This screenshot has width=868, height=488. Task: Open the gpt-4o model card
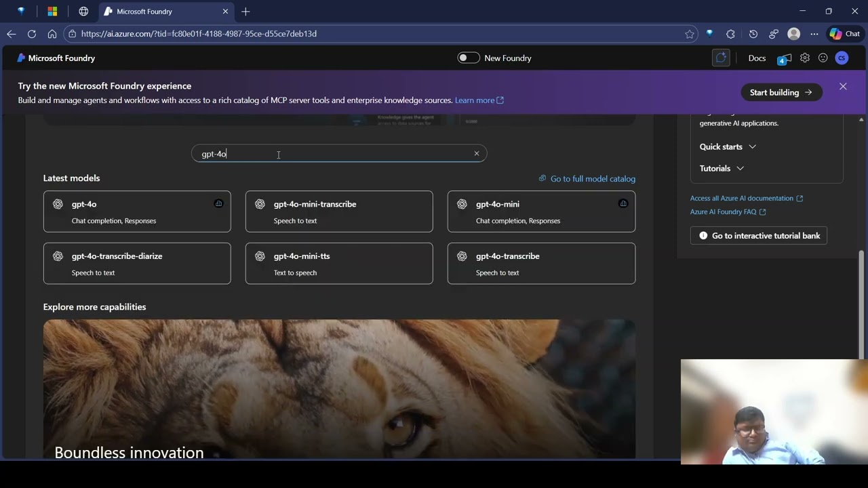137,211
